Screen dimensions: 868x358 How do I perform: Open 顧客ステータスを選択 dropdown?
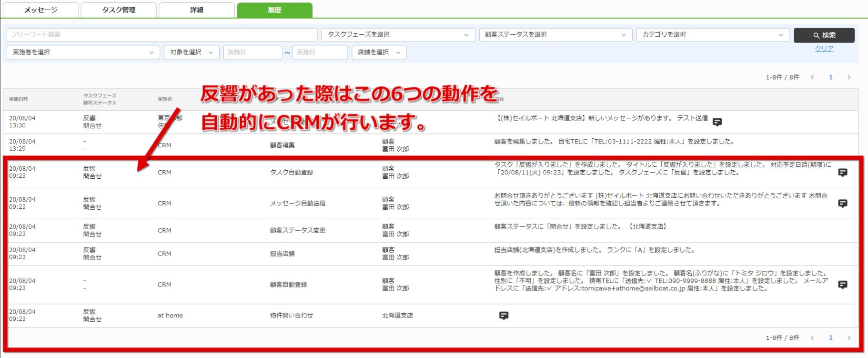(x=555, y=35)
